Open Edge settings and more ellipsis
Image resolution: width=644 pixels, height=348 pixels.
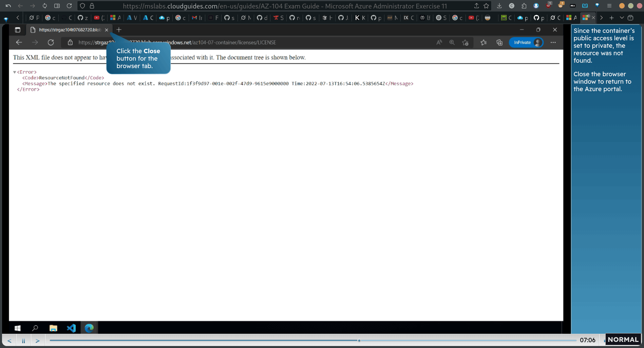(x=553, y=42)
